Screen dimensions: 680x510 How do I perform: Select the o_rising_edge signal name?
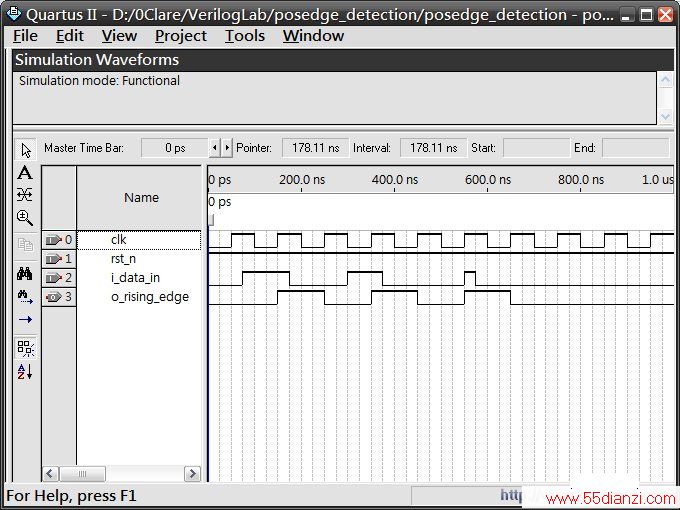coord(150,297)
